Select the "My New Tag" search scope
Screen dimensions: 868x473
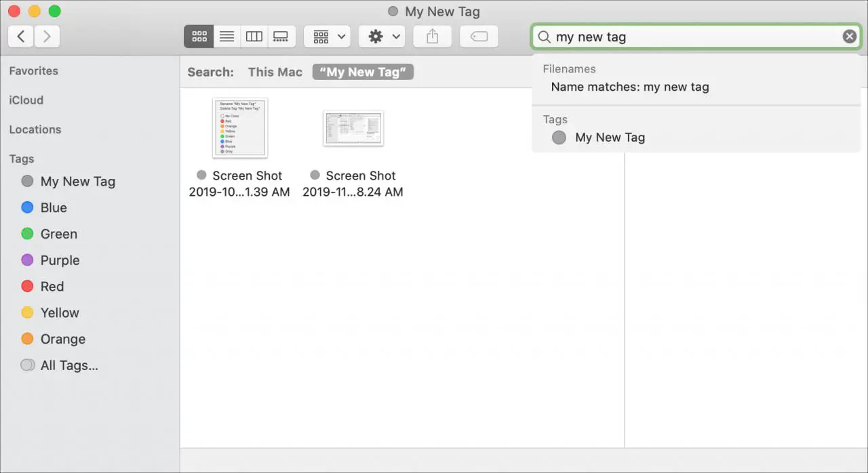point(363,72)
